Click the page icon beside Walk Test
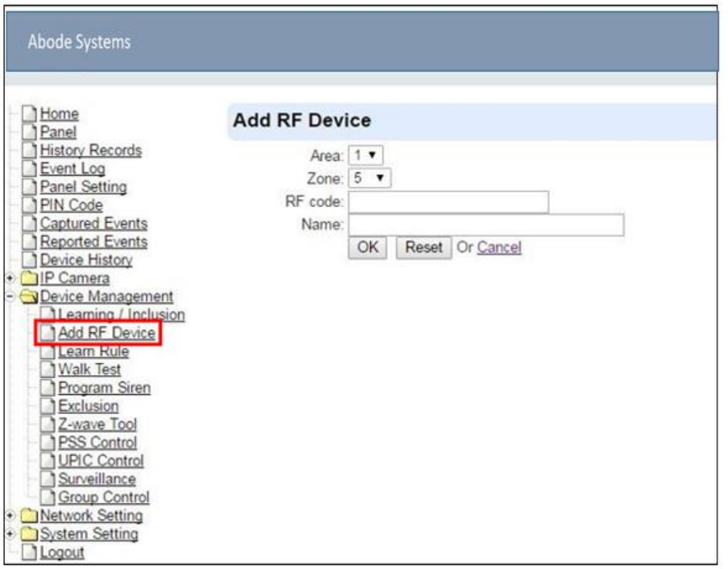This screenshot has width=728, height=569. point(48,369)
